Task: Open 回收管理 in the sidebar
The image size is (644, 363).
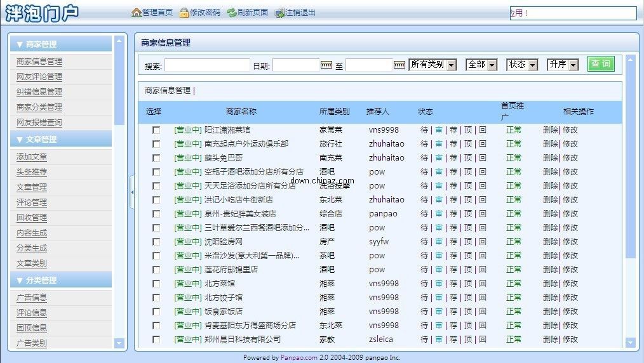Action: click(x=32, y=218)
